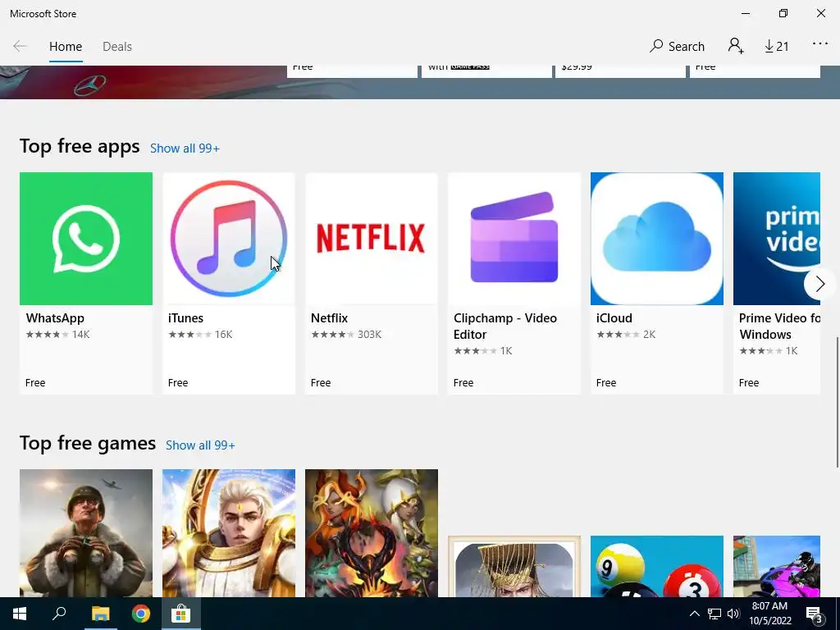Open the notification center icon
The height and width of the screenshot is (630, 840).
tap(814, 614)
